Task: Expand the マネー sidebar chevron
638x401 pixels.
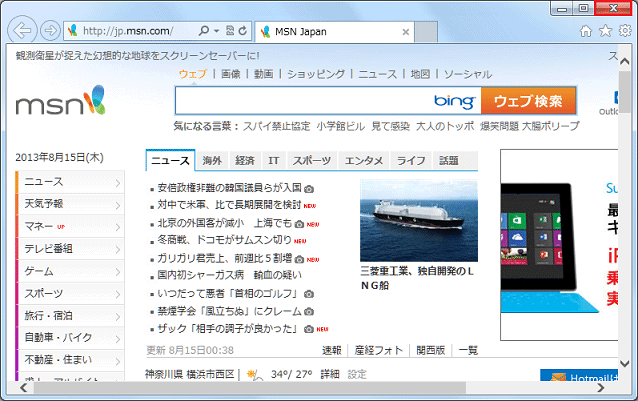Action: 118,227
